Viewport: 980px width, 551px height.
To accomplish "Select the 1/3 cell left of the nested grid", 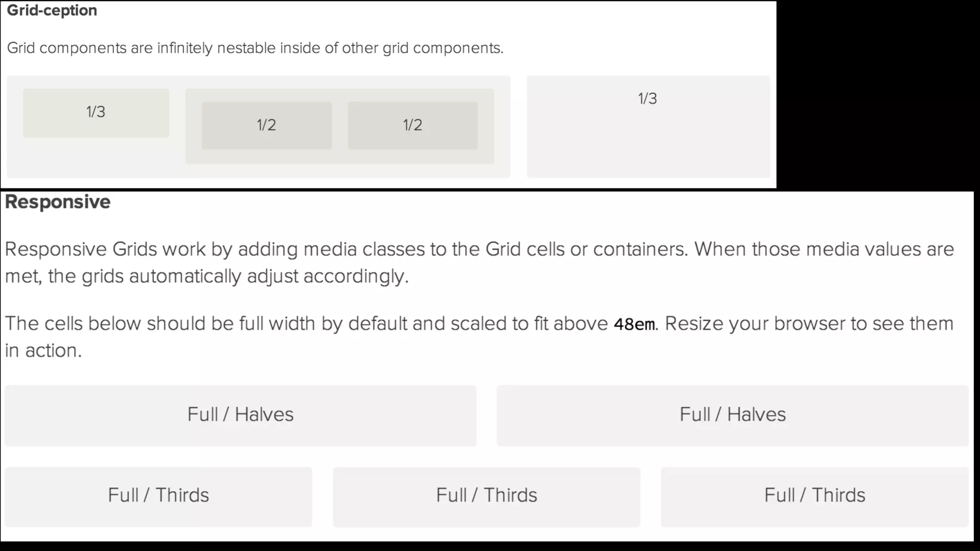I will (96, 112).
